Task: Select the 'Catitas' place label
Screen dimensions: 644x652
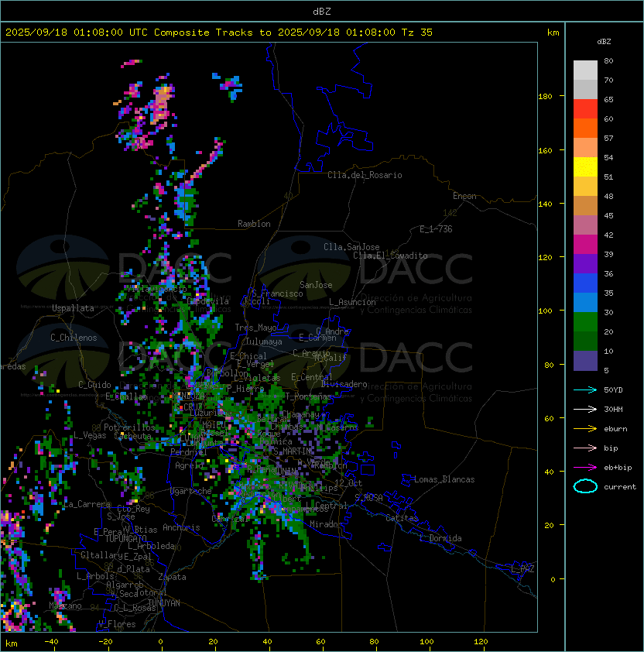Action: pos(402,518)
